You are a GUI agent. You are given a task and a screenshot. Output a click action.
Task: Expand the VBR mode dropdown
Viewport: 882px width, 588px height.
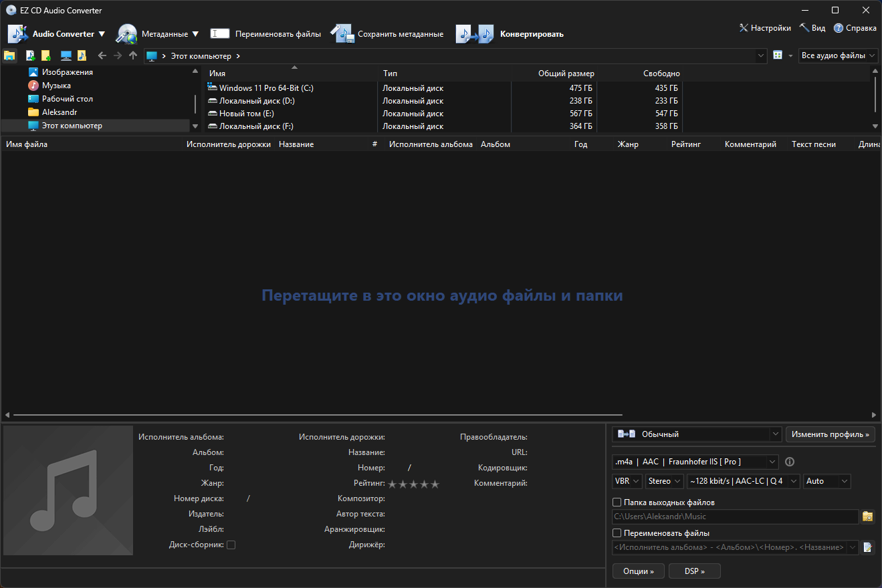627,481
